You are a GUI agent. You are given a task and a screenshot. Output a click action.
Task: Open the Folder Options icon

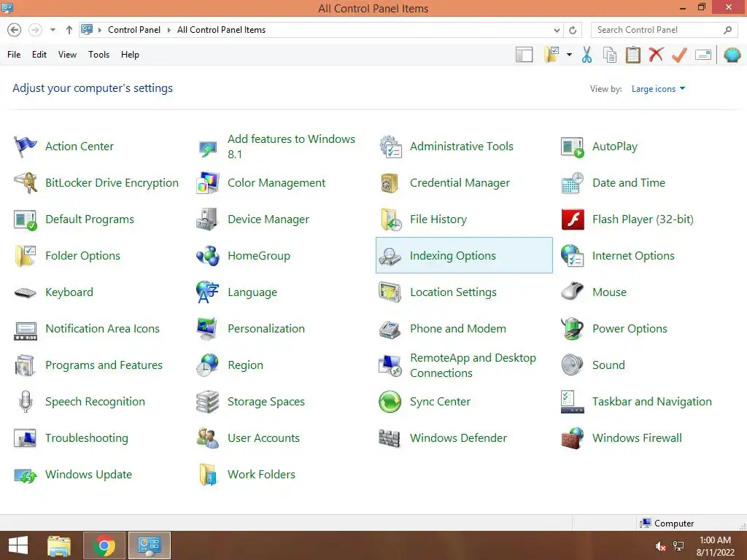pos(25,256)
